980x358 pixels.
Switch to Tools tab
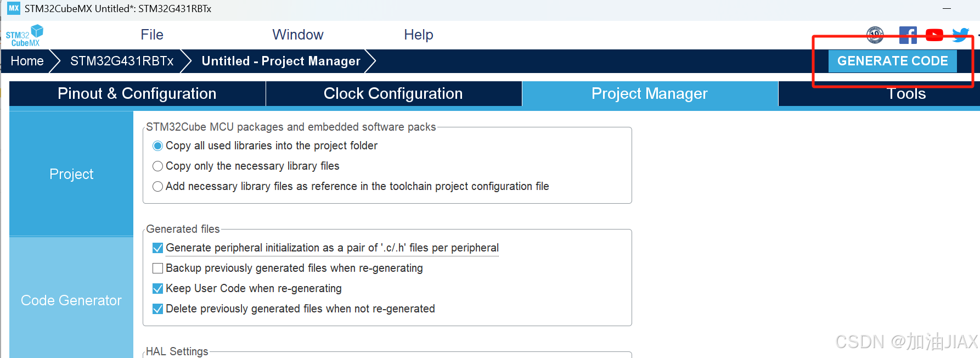tap(906, 93)
